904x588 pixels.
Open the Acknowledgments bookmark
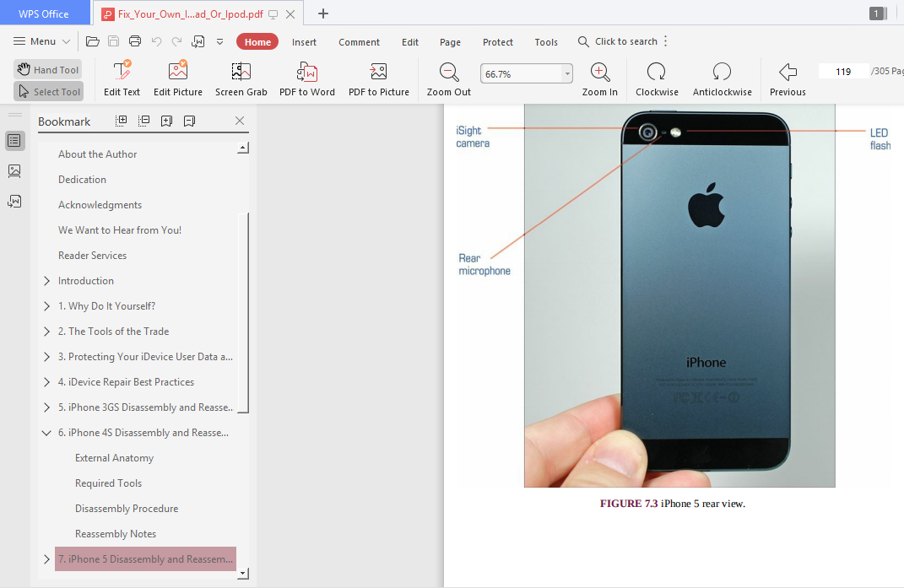click(x=100, y=205)
